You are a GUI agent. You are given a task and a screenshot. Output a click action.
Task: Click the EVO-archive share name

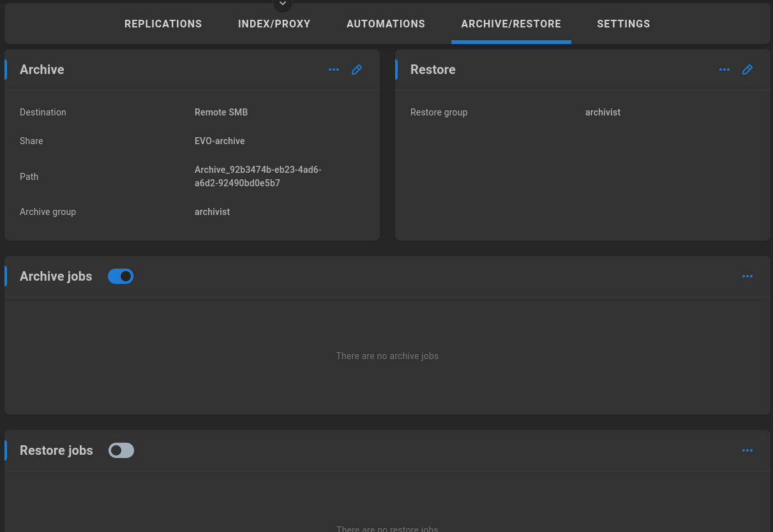tap(220, 141)
